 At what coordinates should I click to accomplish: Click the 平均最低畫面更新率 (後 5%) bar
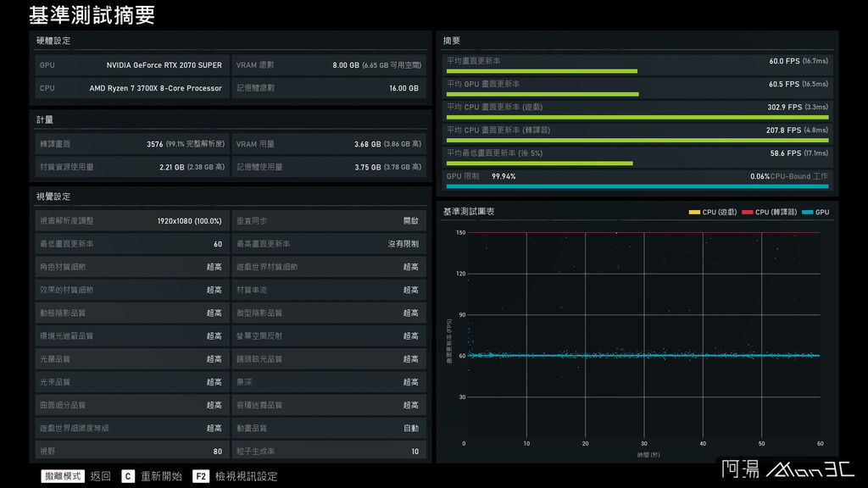540,164
